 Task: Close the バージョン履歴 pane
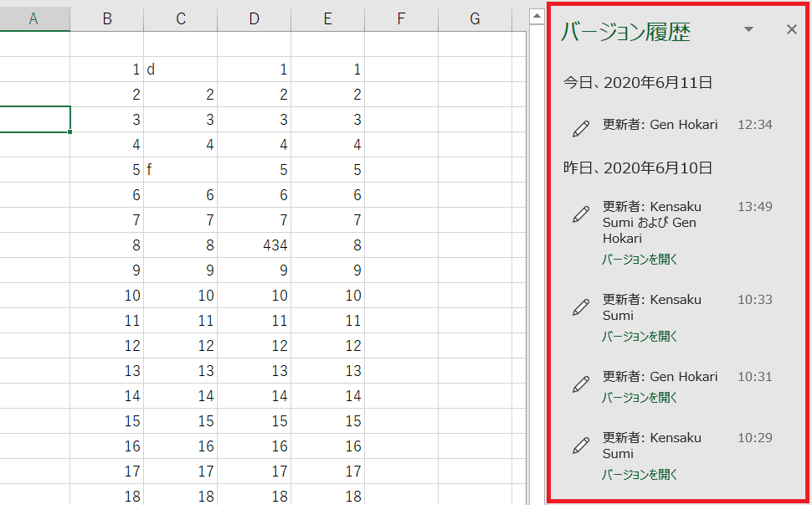(791, 29)
